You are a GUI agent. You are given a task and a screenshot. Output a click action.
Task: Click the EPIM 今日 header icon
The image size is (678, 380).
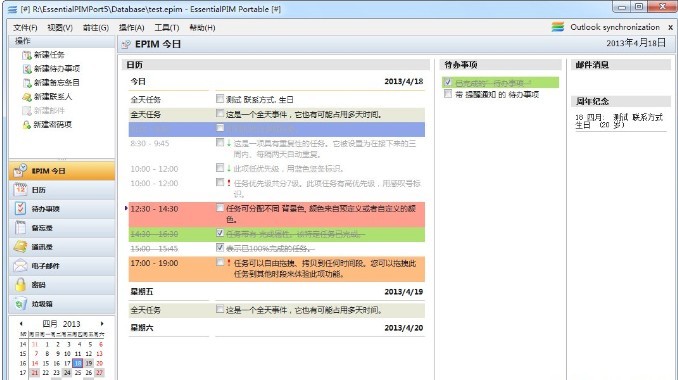(126, 44)
